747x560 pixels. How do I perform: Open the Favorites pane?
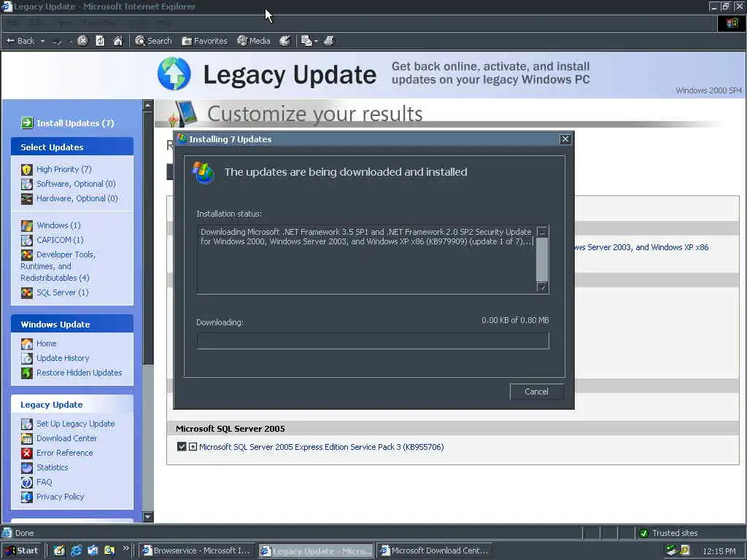pos(204,41)
